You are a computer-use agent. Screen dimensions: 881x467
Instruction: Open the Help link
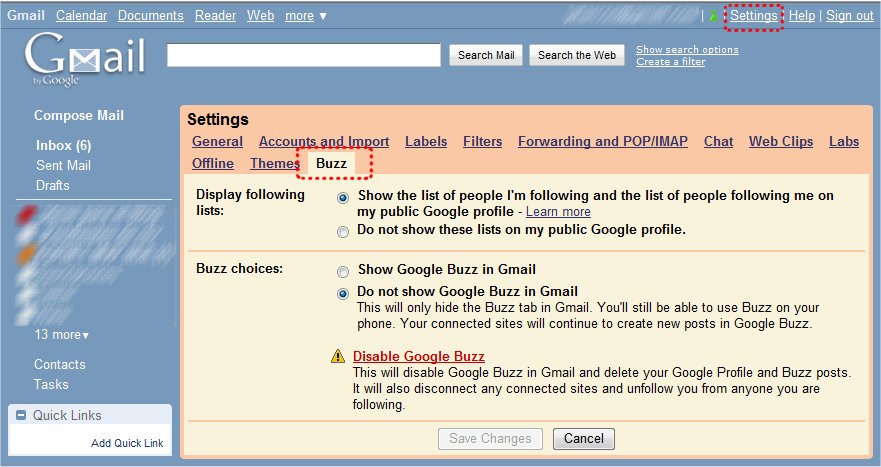tap(802, 16)
